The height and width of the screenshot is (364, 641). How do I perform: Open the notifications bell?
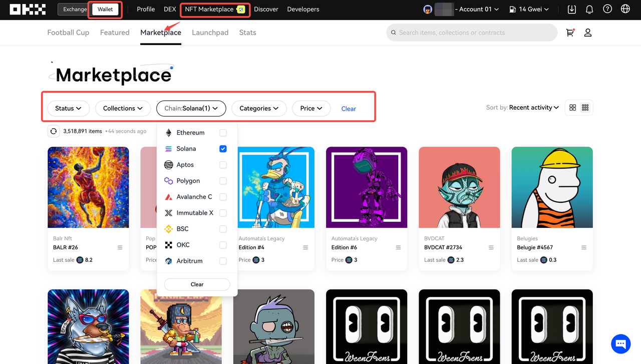(x=589, y=9)
